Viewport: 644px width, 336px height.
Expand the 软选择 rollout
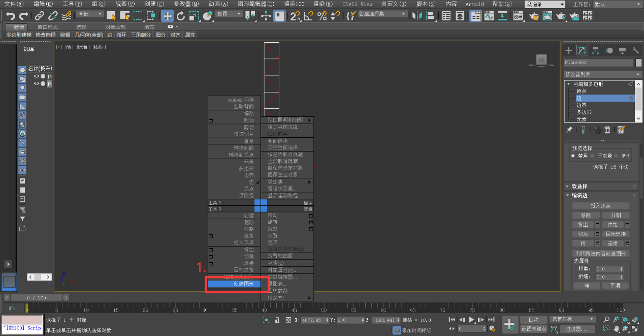coord(579,187)
